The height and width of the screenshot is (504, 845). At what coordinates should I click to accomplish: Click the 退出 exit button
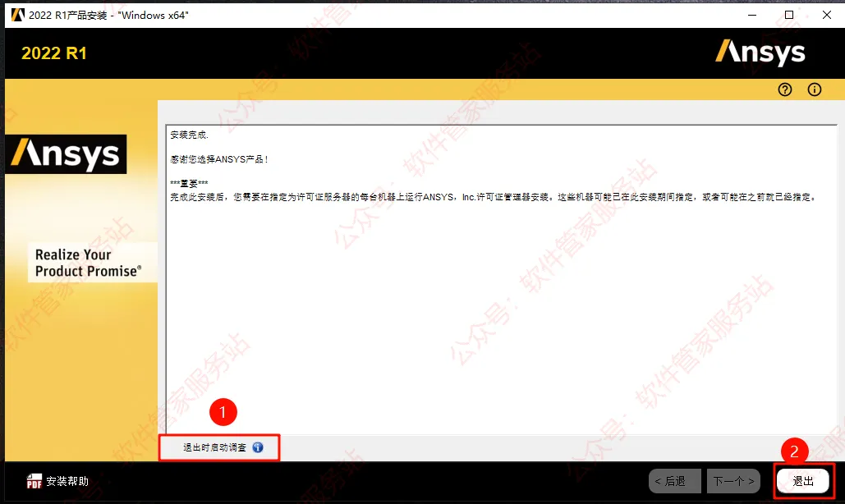[803, 481]
